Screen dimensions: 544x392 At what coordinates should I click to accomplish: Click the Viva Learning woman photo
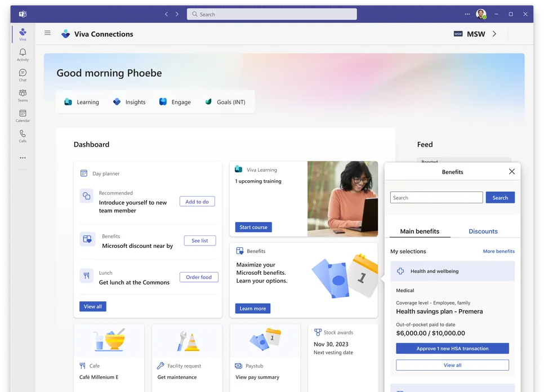(342, 199)
